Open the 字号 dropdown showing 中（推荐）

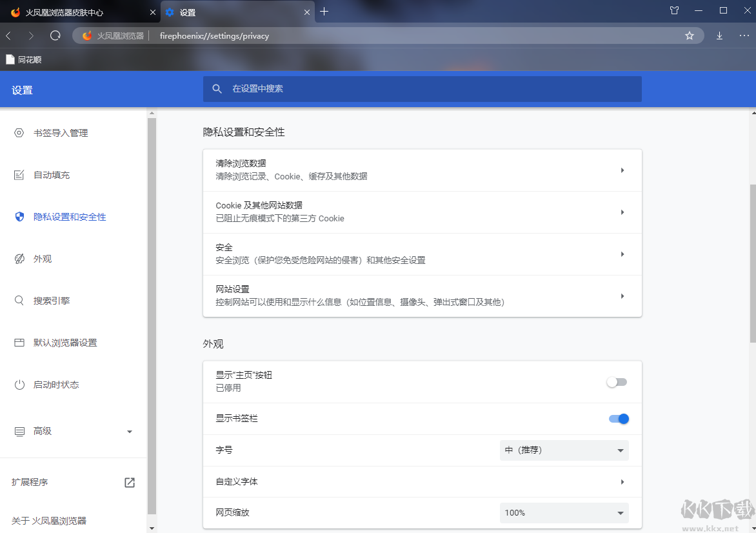coord(563,450)
